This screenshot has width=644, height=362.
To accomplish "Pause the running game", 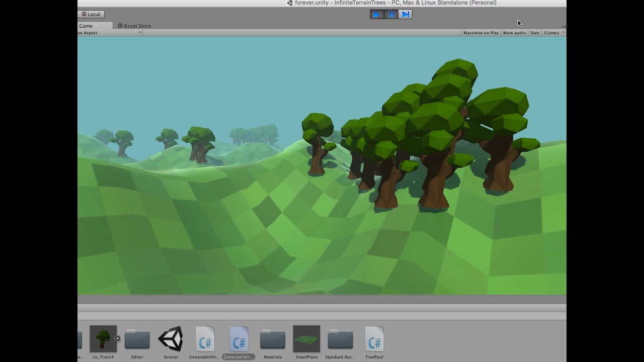I will pos(391,14).
